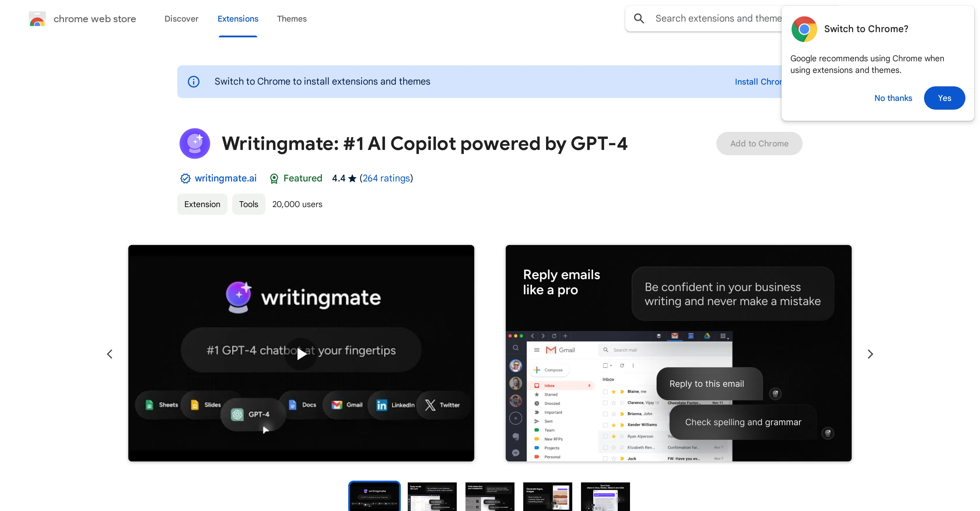This screenshot has width=980, height=511.
Task: Open the Discover section
Action: point(181,19)
